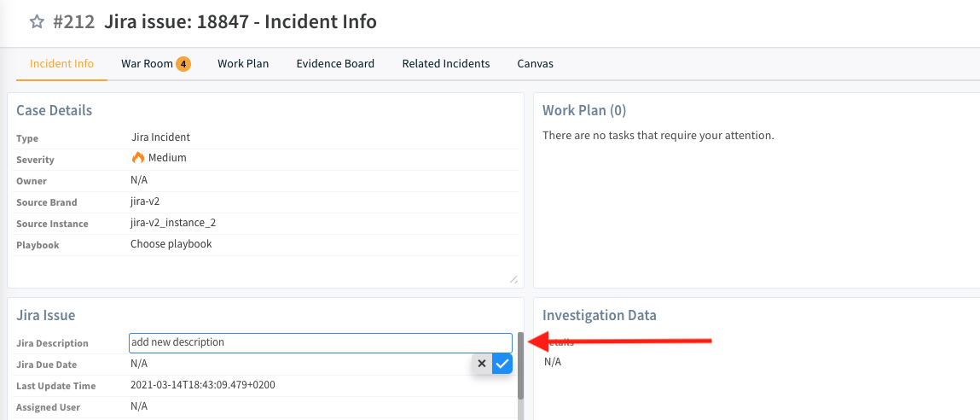Go to the Evidence Board tab
This screenshot has height=420, width=980.
pyautogui.click(x=335, y=64)
